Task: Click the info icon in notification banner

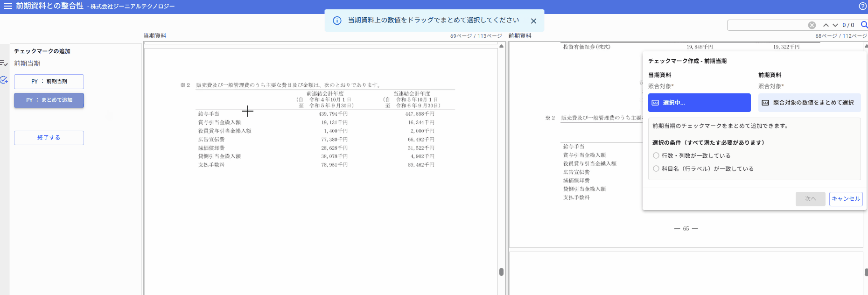Action: (x=337, y=21)
